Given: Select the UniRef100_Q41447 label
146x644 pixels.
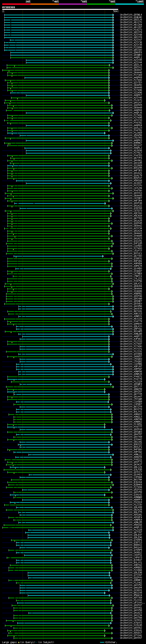Looking at the screenshot, I should click(x=131, y=397).
